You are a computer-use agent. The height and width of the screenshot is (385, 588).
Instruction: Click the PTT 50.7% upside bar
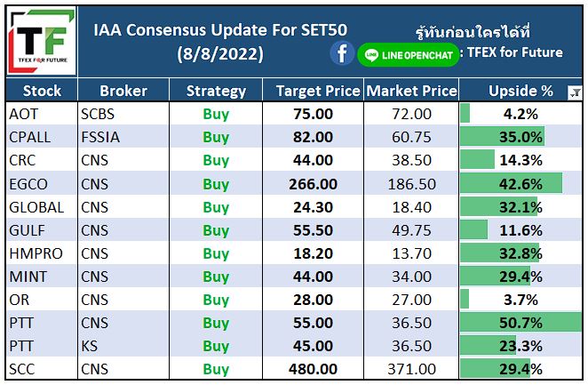[520, 323]
